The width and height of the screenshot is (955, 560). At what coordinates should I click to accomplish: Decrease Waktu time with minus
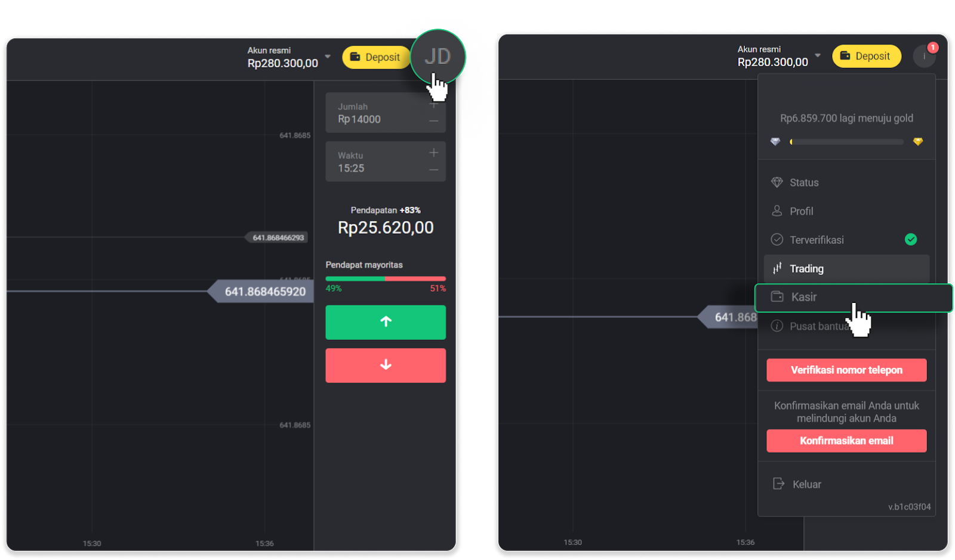click(x=434, y=170)
